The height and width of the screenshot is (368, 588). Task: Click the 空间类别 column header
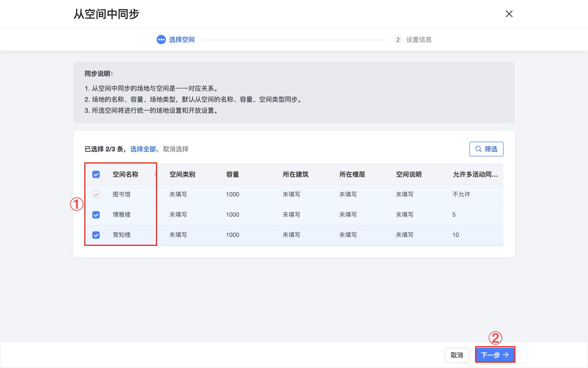pyautogui.click(x=182, y=174)
